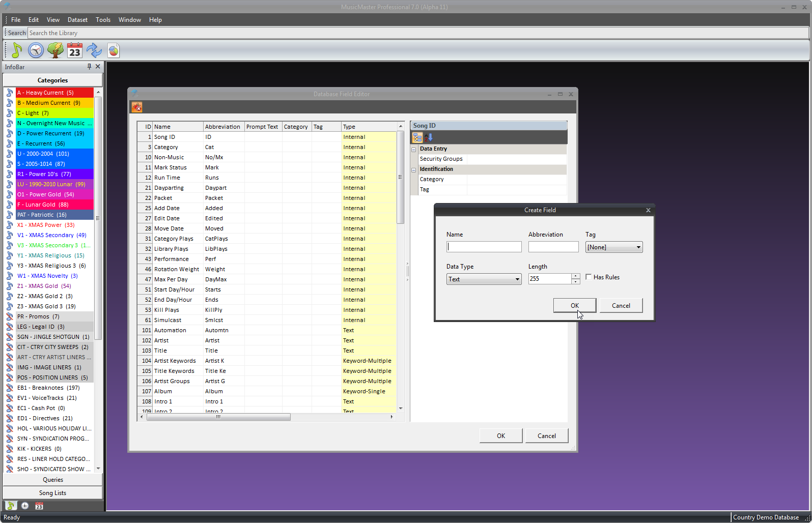Click note icon beside KIK - KICKERS
Viewport: 812px width, 523px height.
[x=10, y=449]
